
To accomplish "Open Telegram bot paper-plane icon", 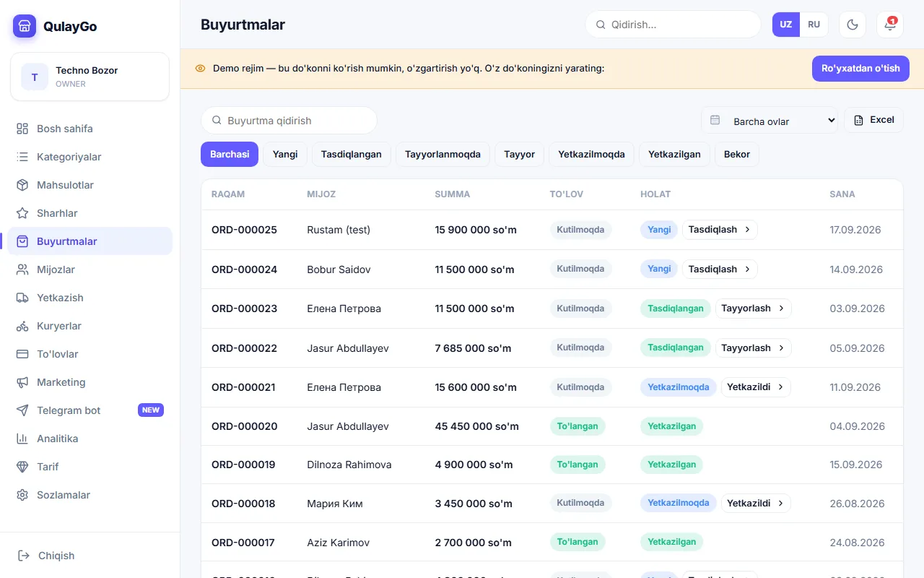I will (22, 410).
